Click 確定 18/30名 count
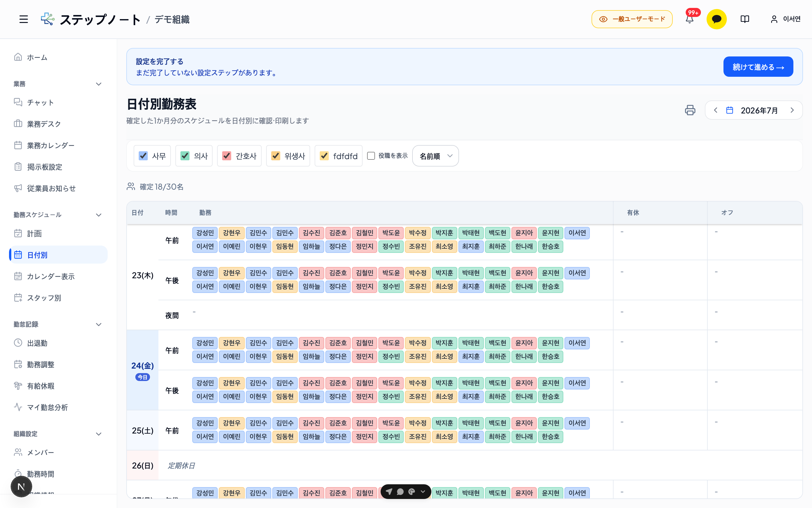 point(155,187)
